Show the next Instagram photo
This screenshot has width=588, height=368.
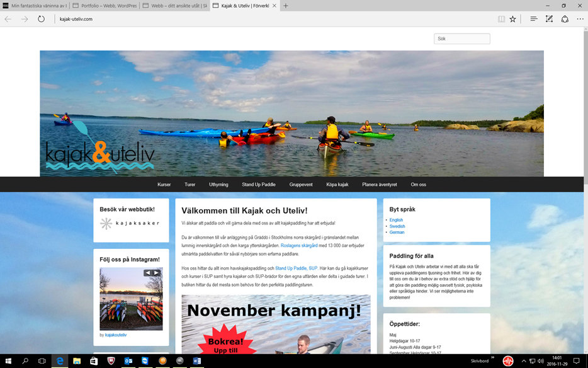pyautogui.click(x=156, y=273)
